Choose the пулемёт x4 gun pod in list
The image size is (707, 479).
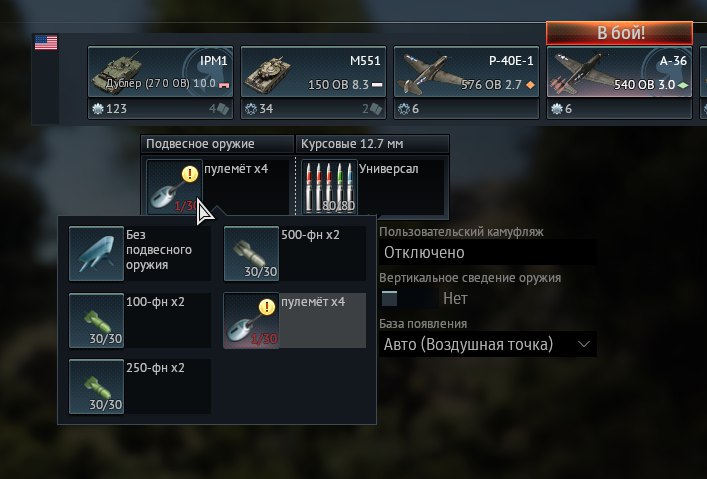294,320
